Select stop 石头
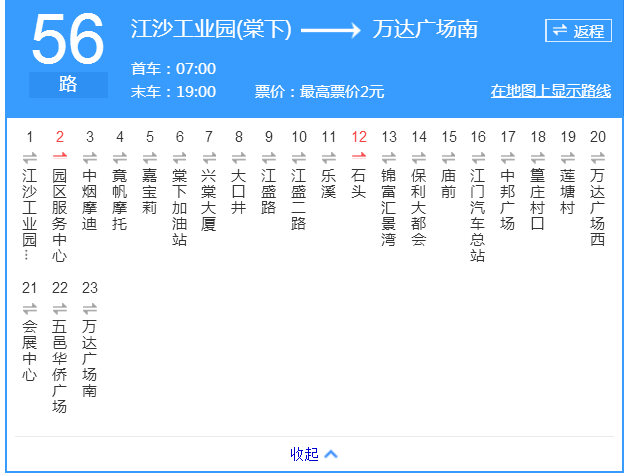 pyautogui.click(x=359, y=183)
